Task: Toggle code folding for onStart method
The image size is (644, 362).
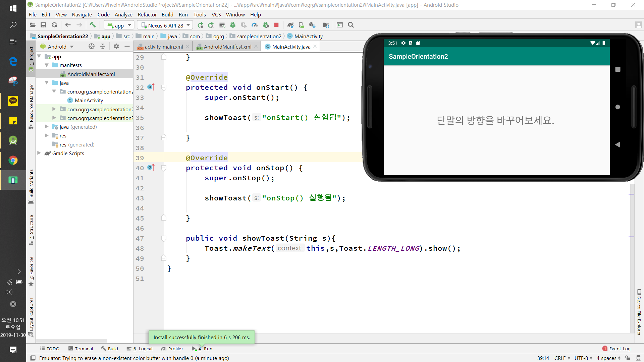Action: point(164,87)
